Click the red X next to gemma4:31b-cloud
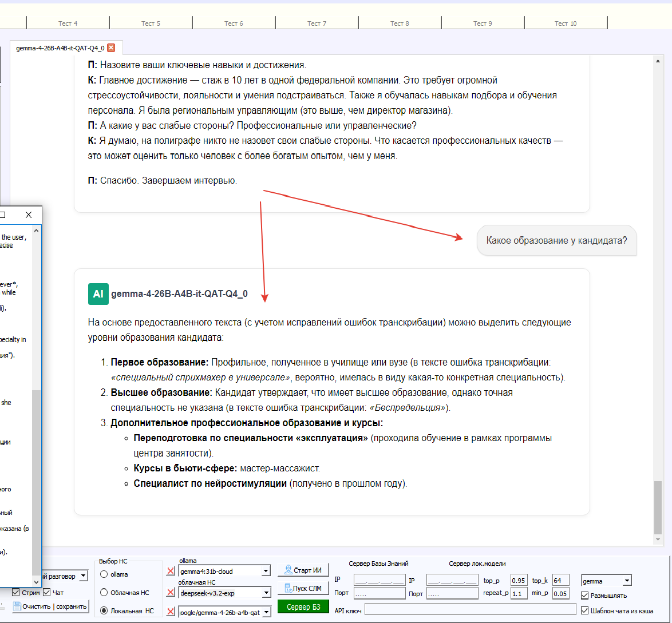672x623 pixels. click(x=171, y=571)
